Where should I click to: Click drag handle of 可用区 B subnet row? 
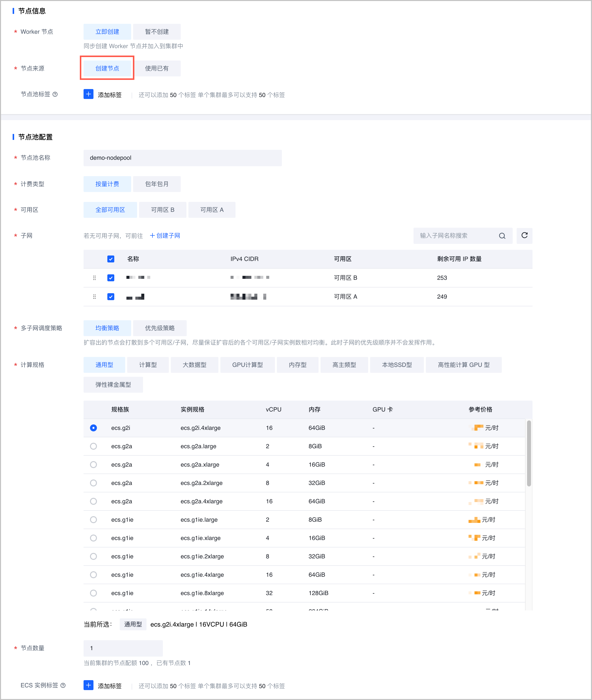pyautogui.click(x=94, y=278)
